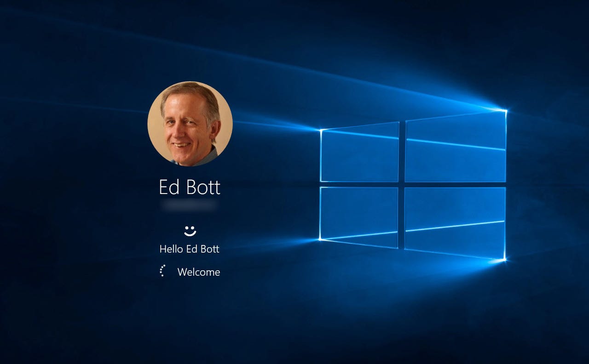Click the large "Ed Bott" account name
This screenshot has height=364, width=589.
(x=190, y=187)
